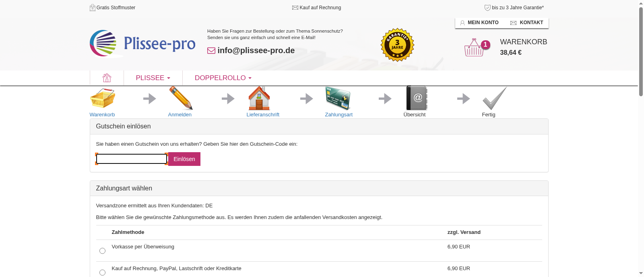
Task: Open MEIN KONTO link
Action: click(483, 23)
